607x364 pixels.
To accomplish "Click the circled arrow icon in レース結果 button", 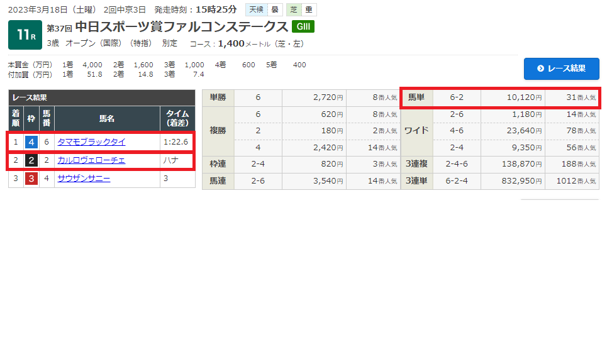I will pyautogui.click(x=540, y=69).
